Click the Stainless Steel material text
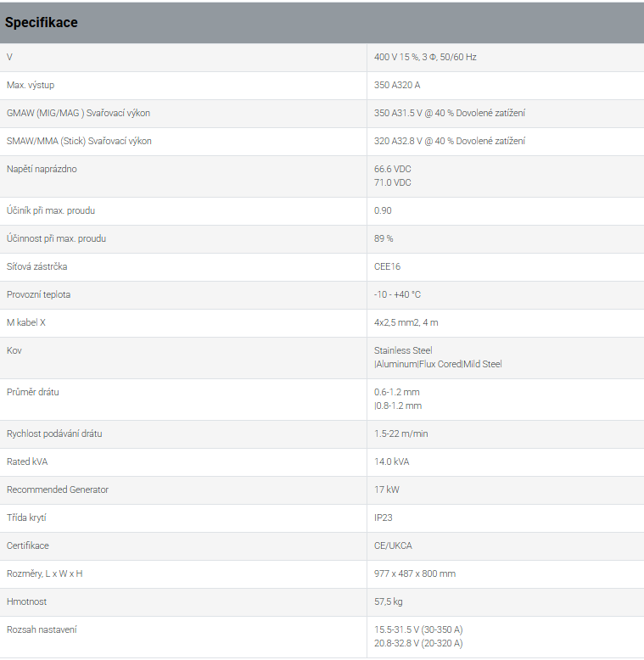 coord(403,350)
